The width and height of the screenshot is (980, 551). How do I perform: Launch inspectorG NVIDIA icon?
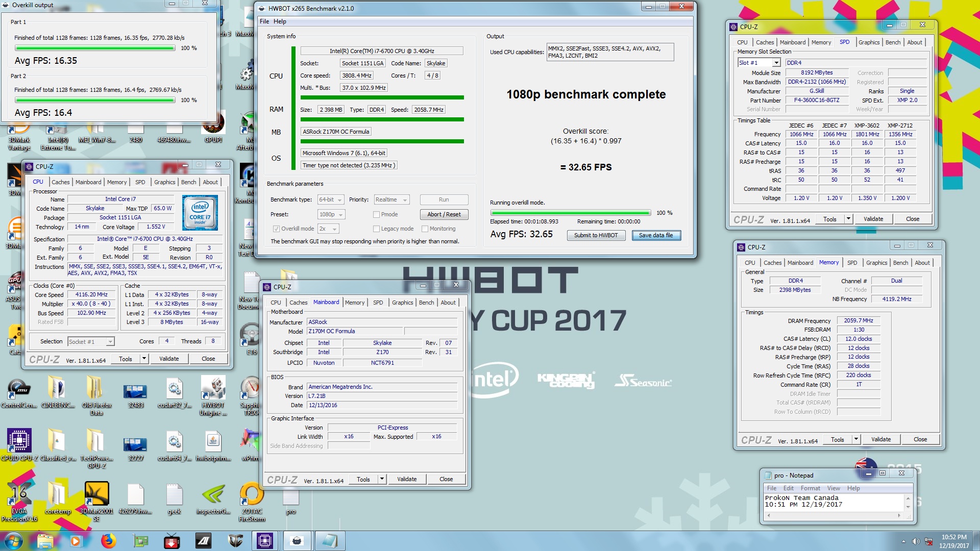click(x=213, y=498)
